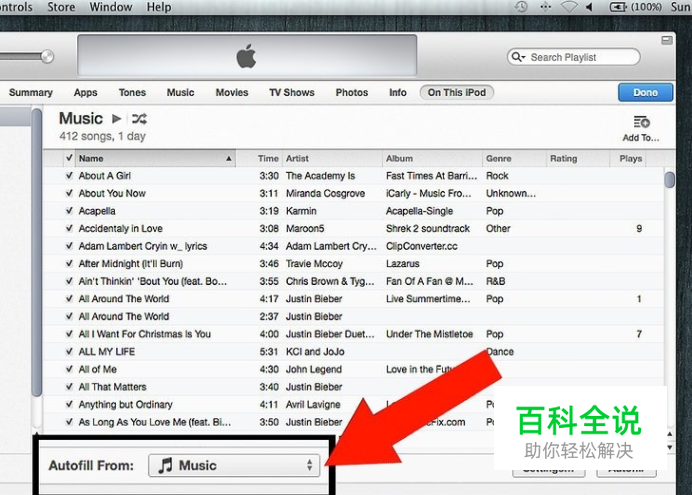Uncheck the song About You Now
Image resolution: width=692 pixels, height=495 pixels.
click(x=69, y=193)
